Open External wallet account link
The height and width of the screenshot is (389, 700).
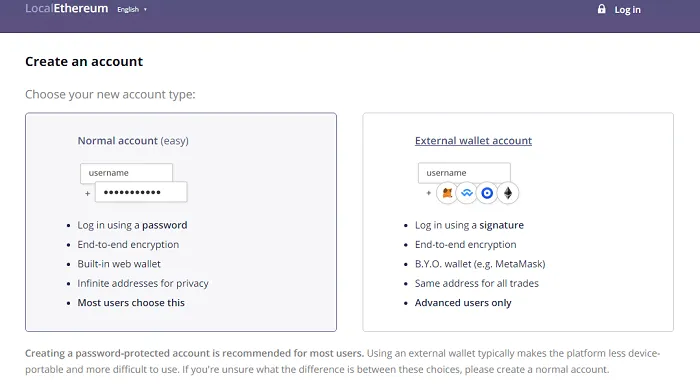(473, 141)
